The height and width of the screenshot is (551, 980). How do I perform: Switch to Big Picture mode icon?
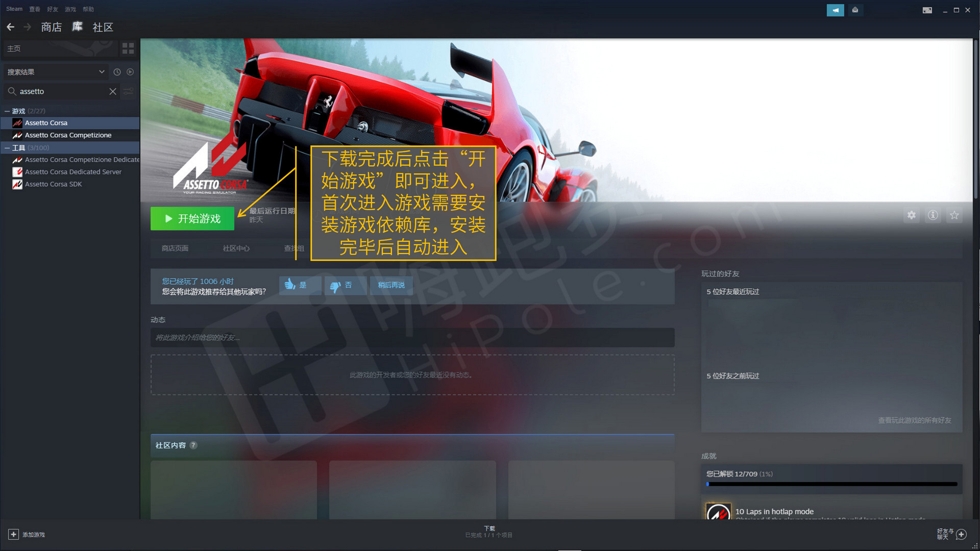[x=927, y=10]
